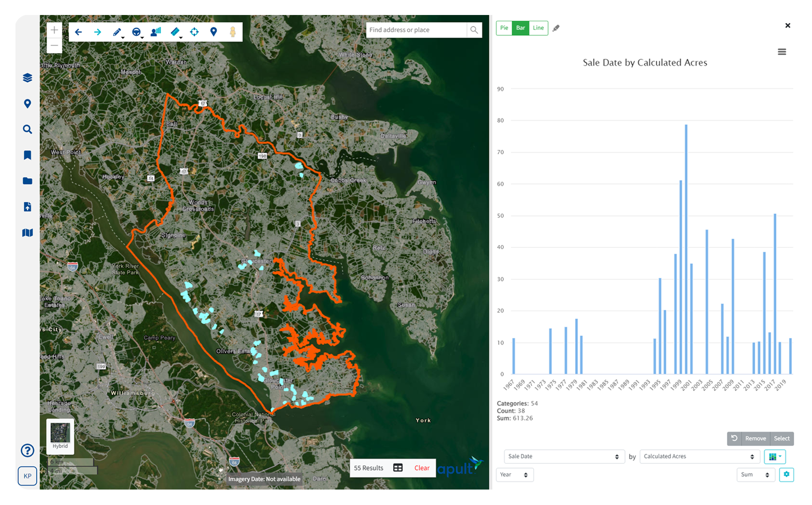This screenshot has height=505, width=812.
Task: Open the Calculated Acres dropdown
Action: (x=699, y=457)
